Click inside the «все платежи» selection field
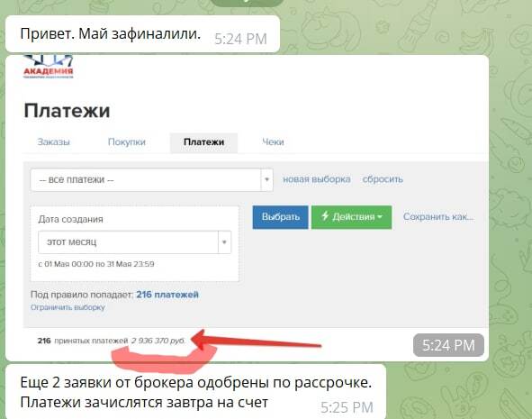Screen dimensions: 532x419 (151, 179)
